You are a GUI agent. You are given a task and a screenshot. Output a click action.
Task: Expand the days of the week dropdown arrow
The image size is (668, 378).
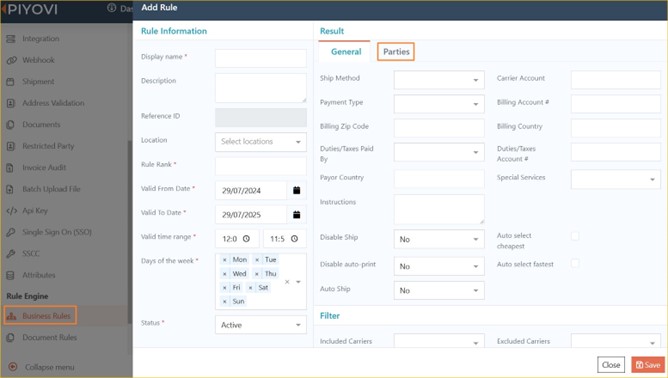[x=298, y=282]
